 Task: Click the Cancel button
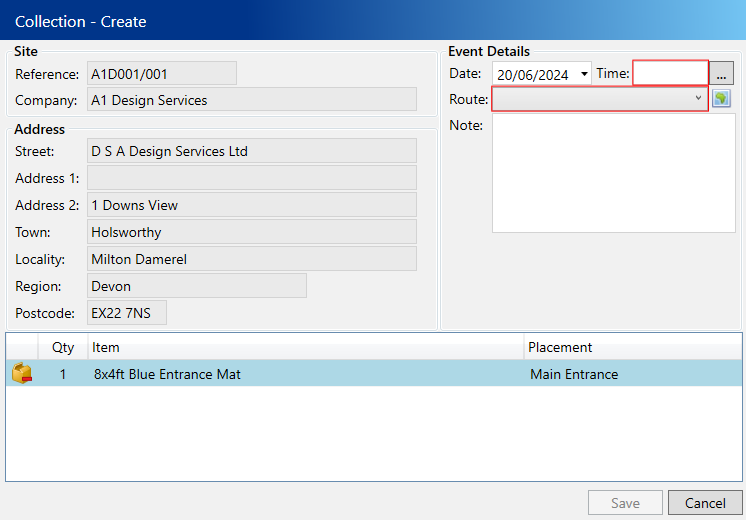point(704,503)
